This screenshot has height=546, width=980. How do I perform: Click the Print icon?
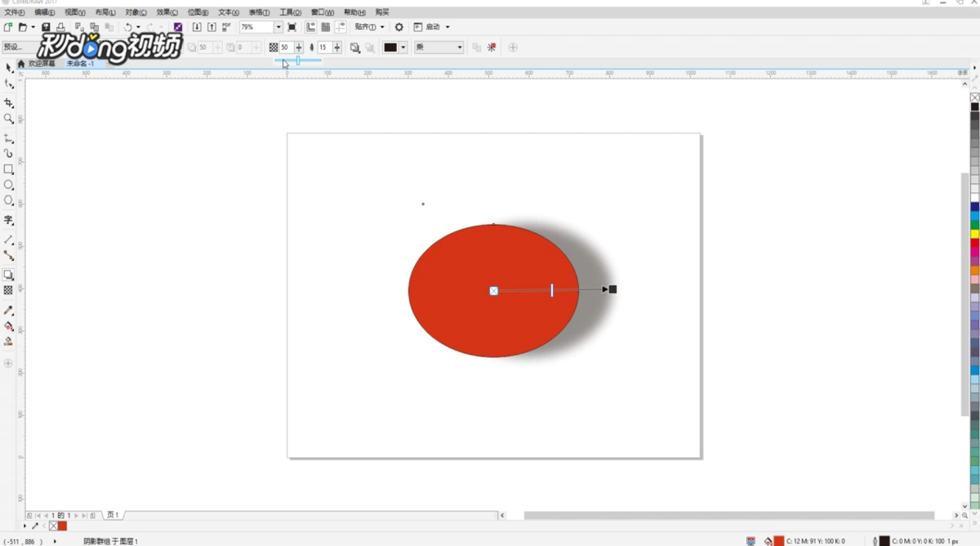[x=60, y=27]
